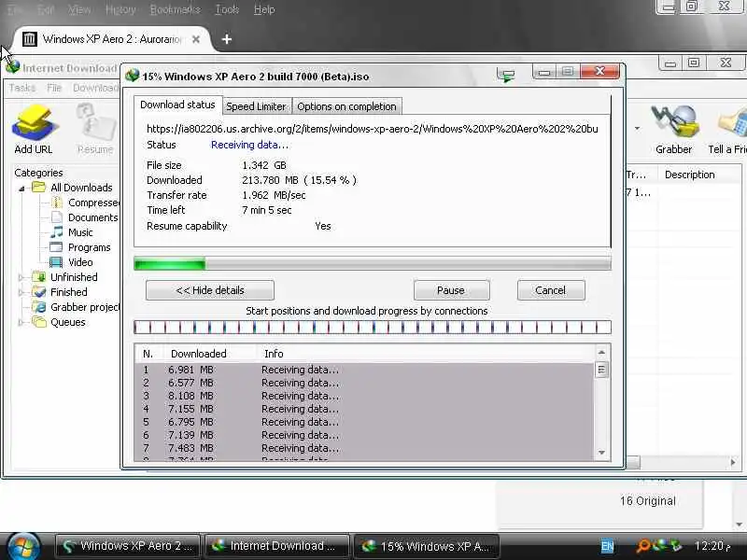
Task: Select connection row 3 with 8.108 MB
Action: [365, 396]
